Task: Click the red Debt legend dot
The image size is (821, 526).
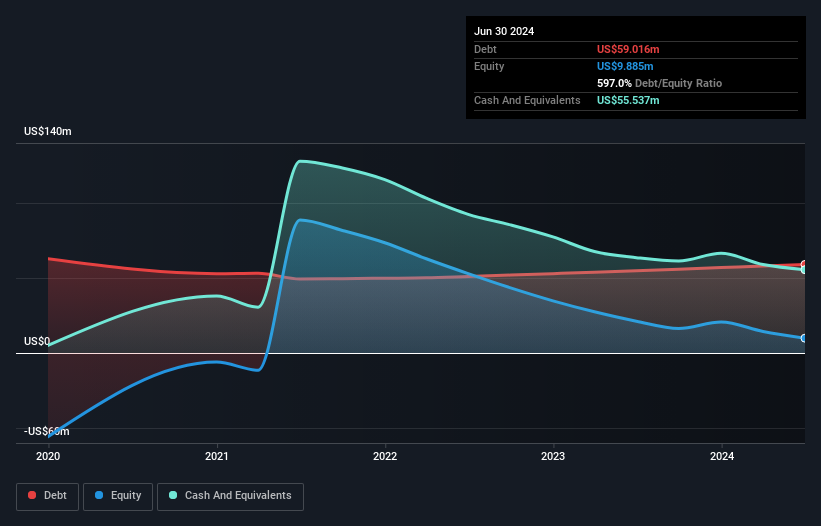Action: pos(32,495)
